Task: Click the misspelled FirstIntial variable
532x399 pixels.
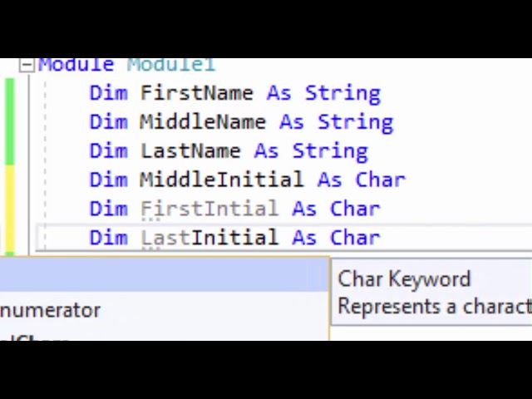Action: point(209,209)
